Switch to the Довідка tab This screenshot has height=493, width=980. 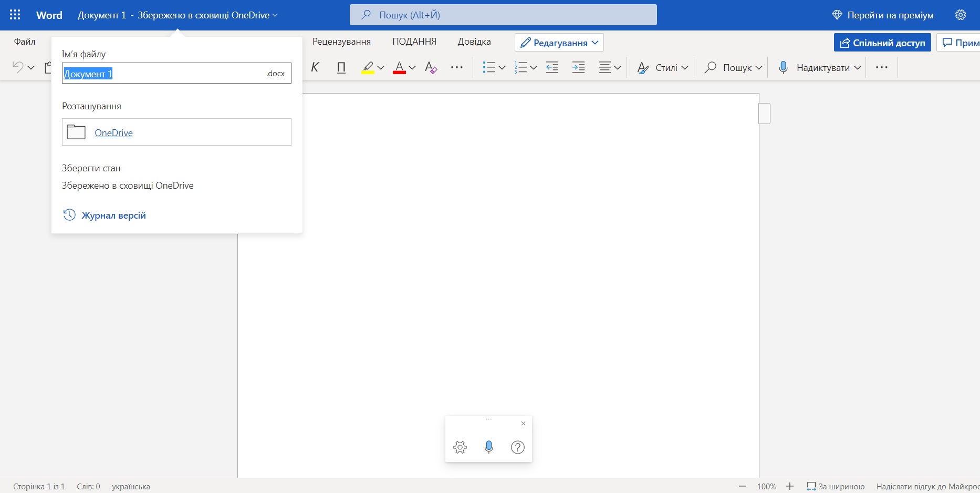coord(474,42)
